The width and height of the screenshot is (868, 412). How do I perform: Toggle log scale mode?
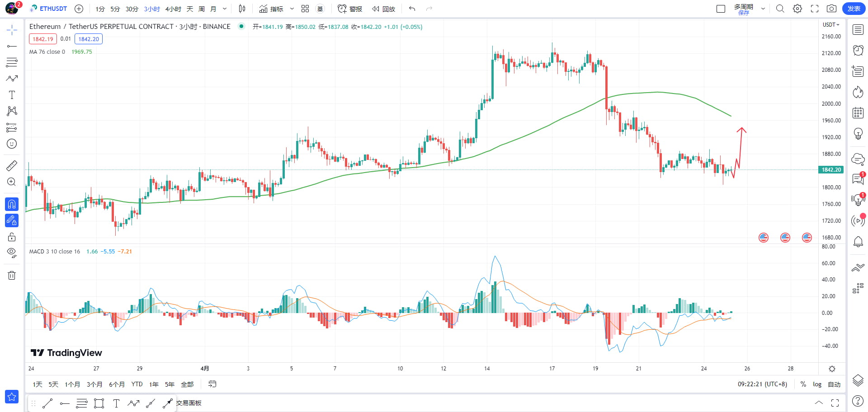817,384
